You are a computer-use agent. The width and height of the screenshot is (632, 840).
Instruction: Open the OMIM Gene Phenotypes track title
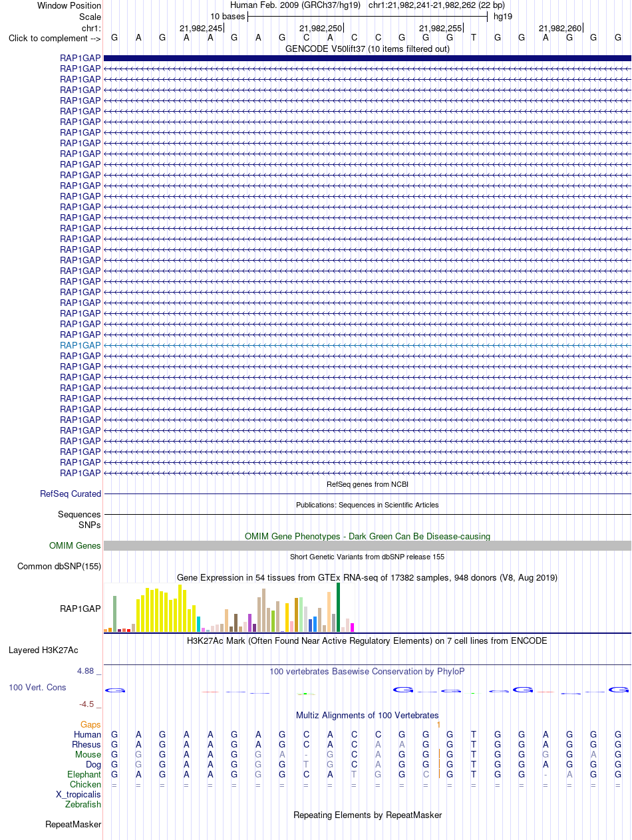click(367, 536)
